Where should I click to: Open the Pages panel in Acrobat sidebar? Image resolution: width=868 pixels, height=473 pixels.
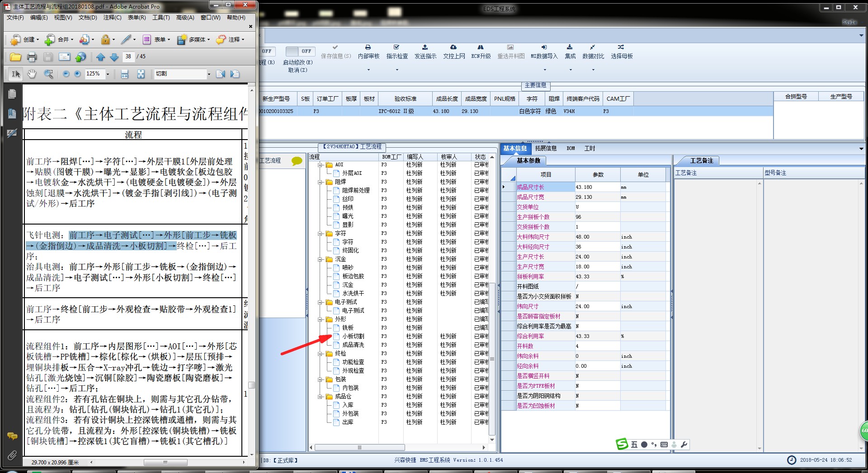[x=12, y=94]
